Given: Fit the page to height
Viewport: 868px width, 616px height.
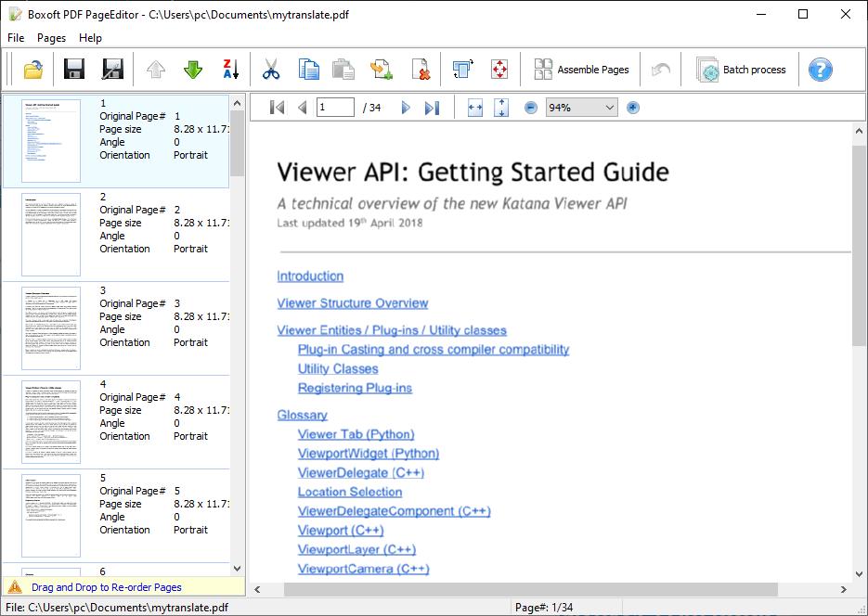Looking at the screenshot, I should coord(501,108).
